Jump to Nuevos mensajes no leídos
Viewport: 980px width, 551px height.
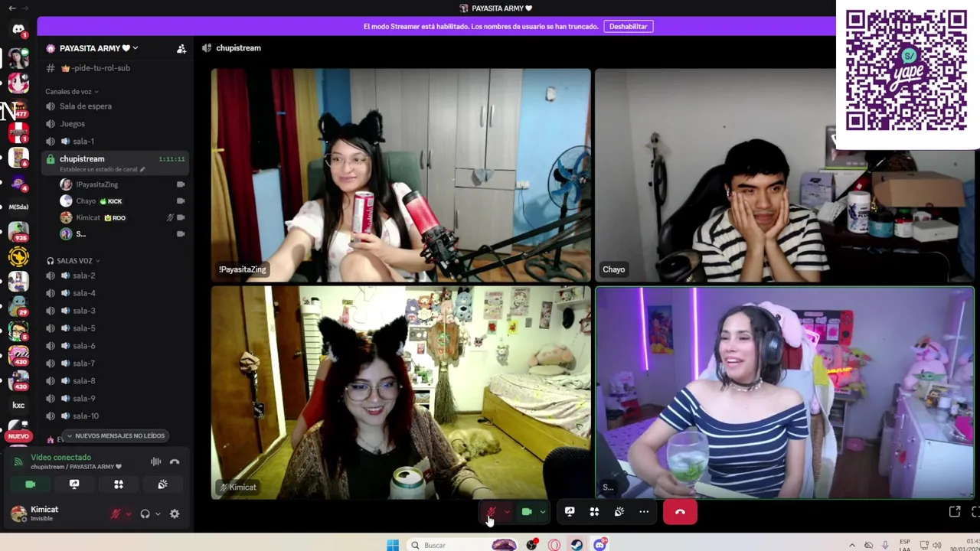point(116,435)
